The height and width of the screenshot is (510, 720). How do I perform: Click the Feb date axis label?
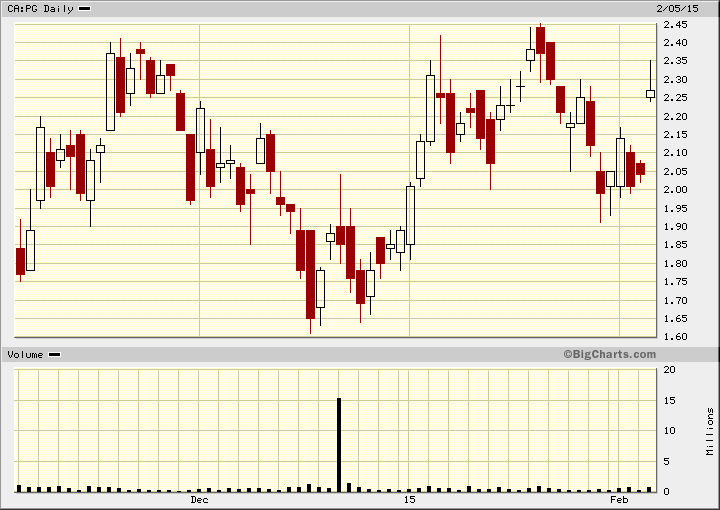[x=619, y=499]
